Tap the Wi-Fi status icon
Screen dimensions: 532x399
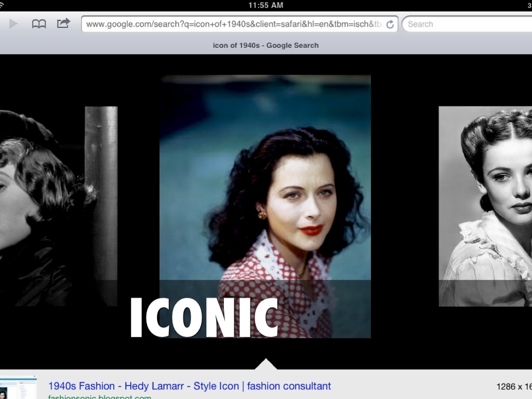[x=3, y=5]
